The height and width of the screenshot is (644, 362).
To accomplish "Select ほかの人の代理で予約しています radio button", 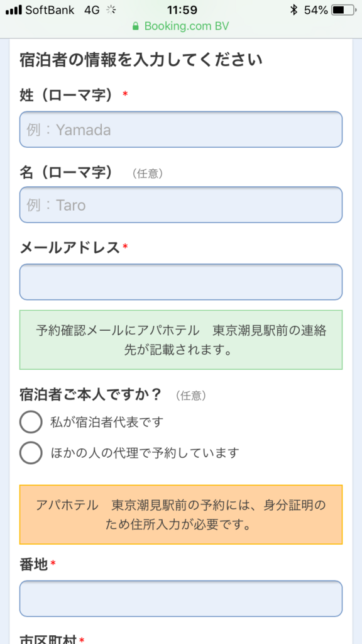I will [x=31, y=453].
